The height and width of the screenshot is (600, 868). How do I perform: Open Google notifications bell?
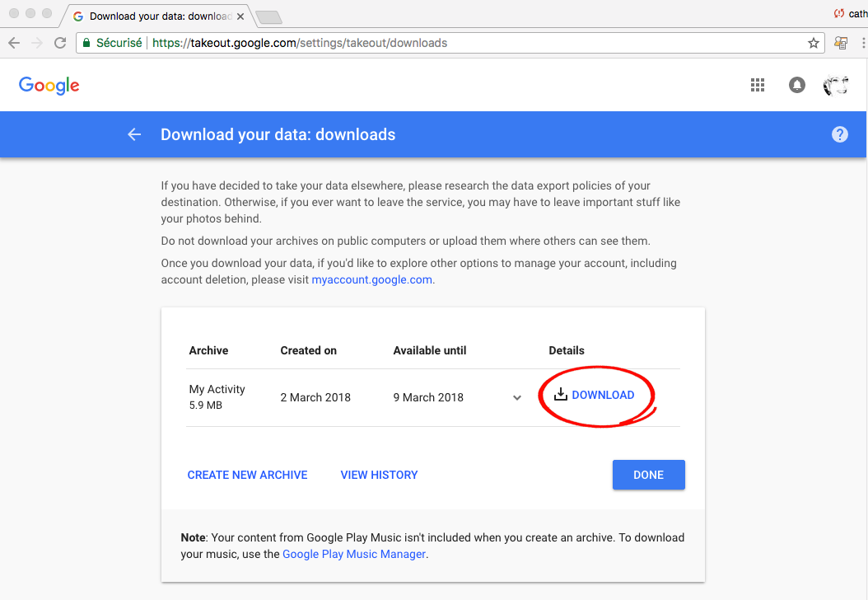click(x=796, y=85)
